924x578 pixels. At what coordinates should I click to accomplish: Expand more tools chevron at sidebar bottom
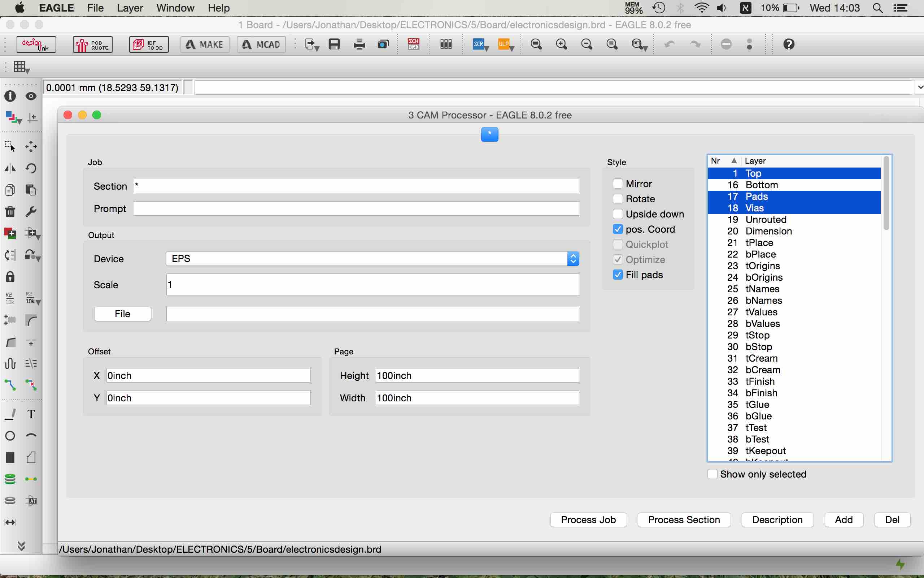pyautogui.click(x=21, y=545)
